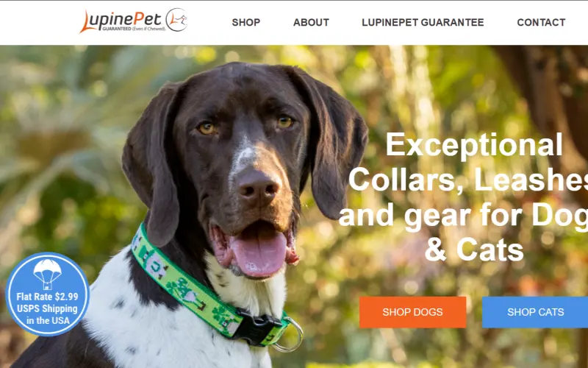Click 'USPS Shipping in the USA' text
588x368 pixels.
pos(47,315)
